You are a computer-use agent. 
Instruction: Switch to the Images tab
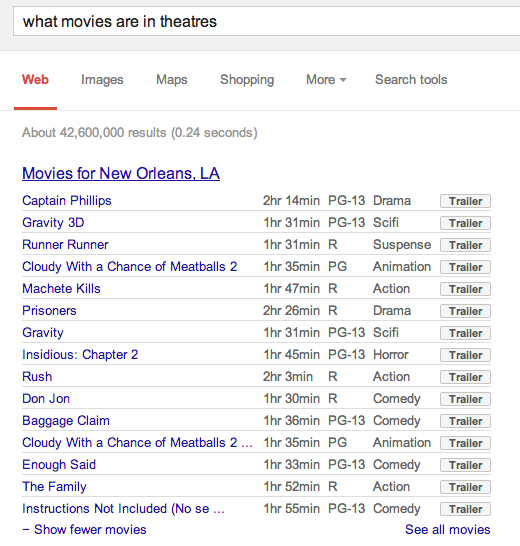pyautogui.click(x=102, y=80)
